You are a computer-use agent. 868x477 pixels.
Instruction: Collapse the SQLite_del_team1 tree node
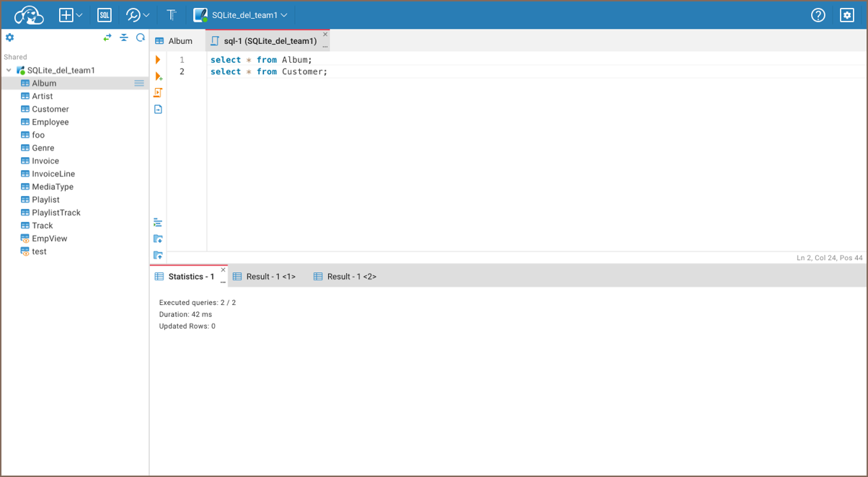coord(9,71)
